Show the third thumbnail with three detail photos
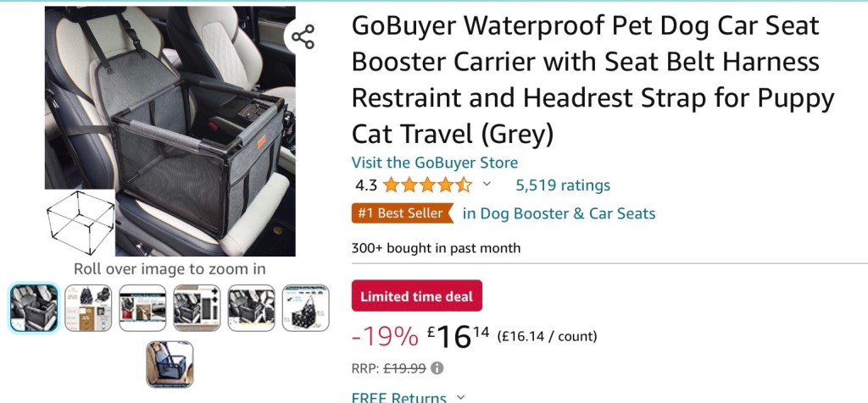Image resolution: width=868 pixels, height=403 pixels. click(142, 307)
